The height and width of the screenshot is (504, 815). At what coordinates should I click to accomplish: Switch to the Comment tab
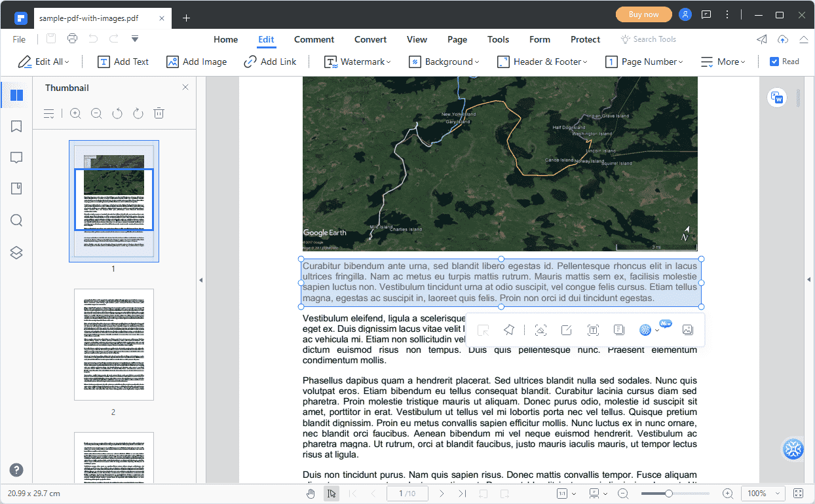(314, 39)
